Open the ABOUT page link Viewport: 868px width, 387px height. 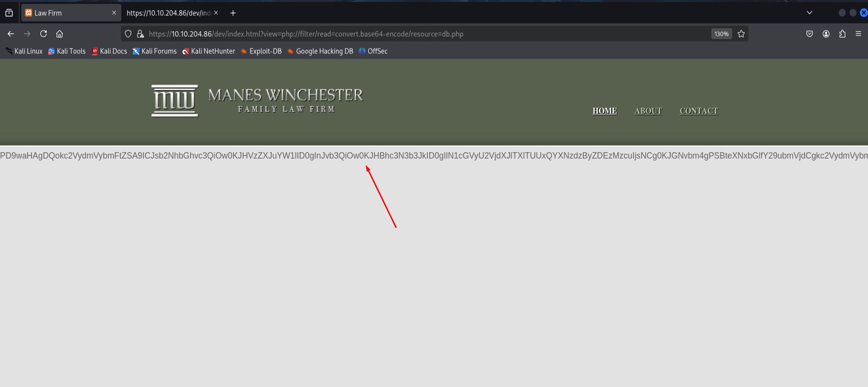point(648,111)
